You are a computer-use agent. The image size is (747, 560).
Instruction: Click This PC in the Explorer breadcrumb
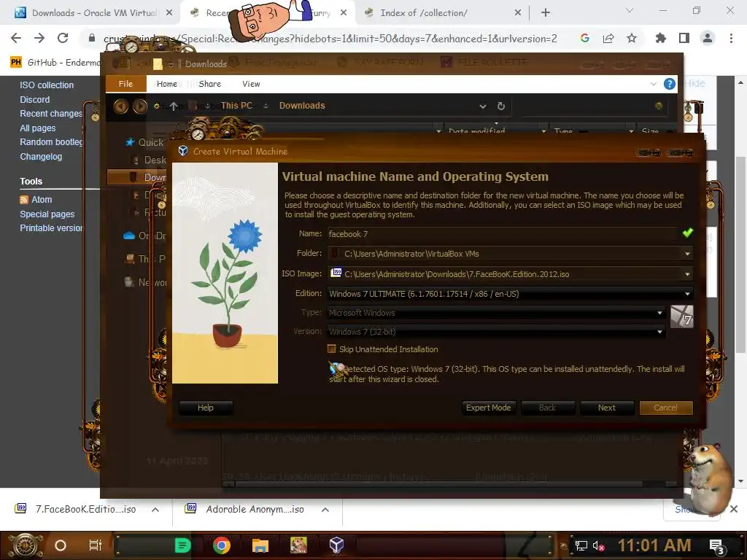click(236, 106)
